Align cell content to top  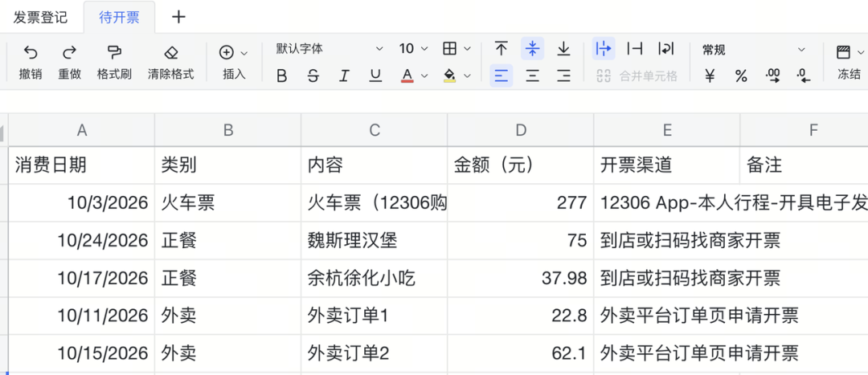502,49
